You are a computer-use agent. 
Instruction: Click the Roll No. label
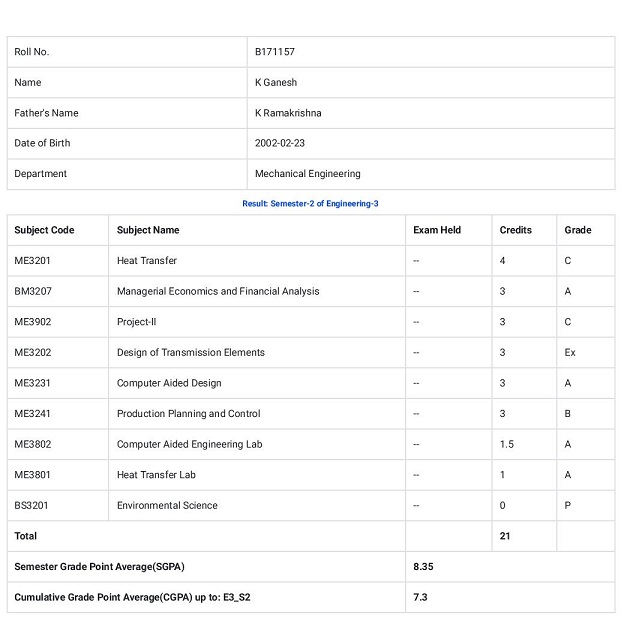click(x=31, y=52)
